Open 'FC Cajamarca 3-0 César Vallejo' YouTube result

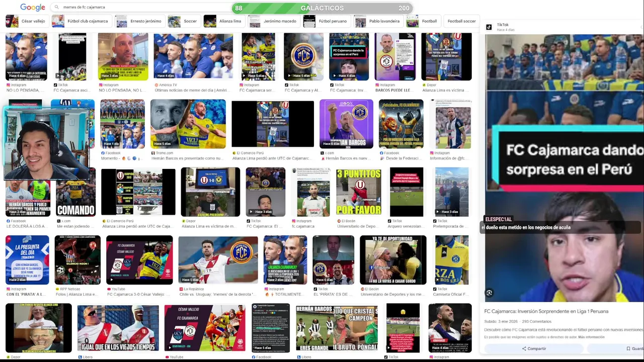tap(139, 294)
